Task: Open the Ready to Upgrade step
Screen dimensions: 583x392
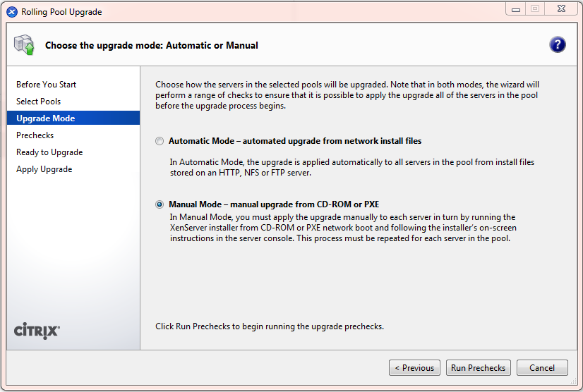Action: (x=49, y=152)
